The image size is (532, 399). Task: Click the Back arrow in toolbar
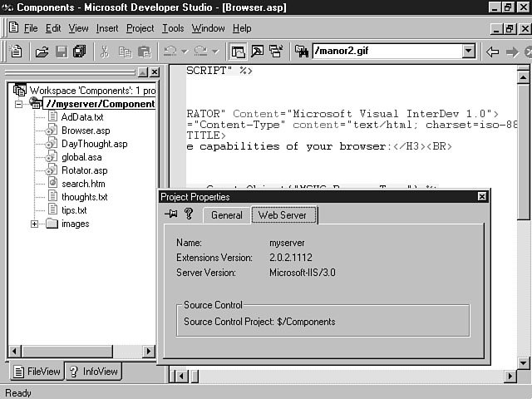[492, 52]
